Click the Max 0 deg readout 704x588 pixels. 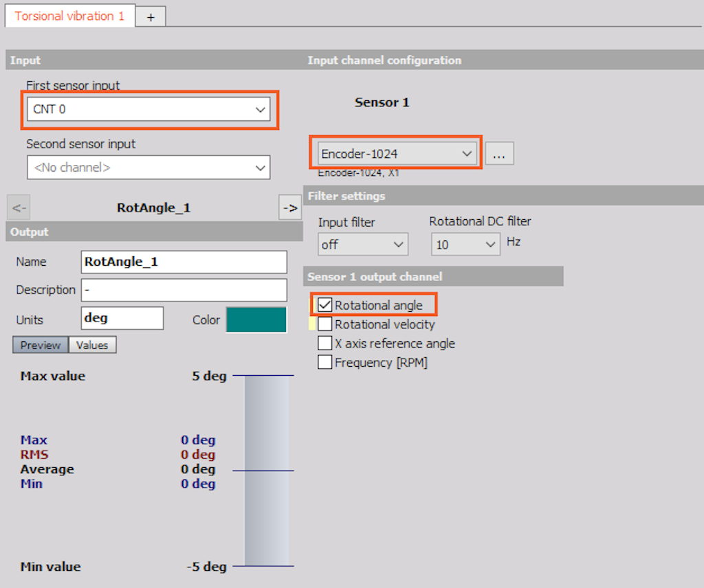point(118,440)
